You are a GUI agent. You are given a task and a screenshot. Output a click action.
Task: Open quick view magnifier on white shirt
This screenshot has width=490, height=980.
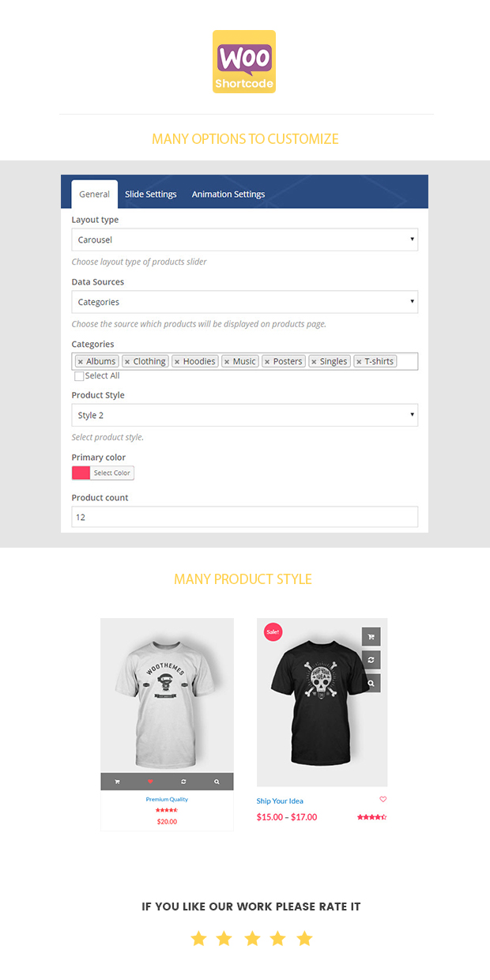pyautogui.click(x=217, y=782)
